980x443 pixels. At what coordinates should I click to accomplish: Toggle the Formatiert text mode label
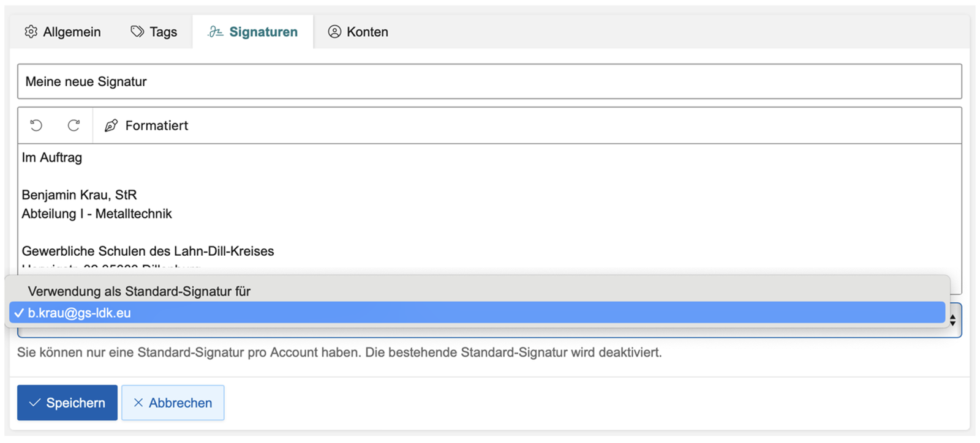tap(156, 125)
